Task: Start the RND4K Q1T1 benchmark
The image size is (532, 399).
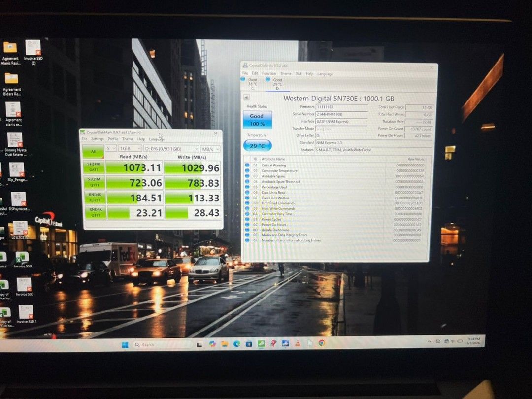Action: (x=96, y=212)
